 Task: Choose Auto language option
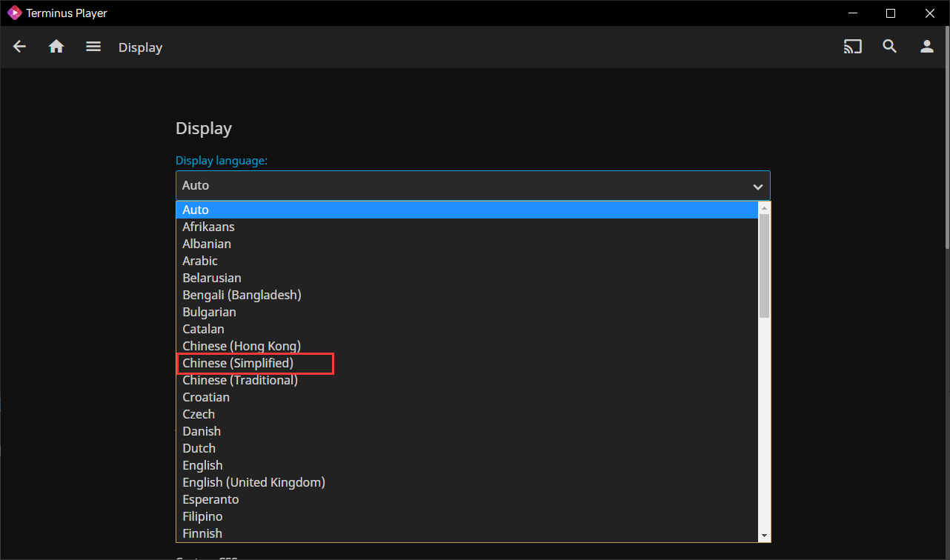pyautogui.click(x=196, y=210)
